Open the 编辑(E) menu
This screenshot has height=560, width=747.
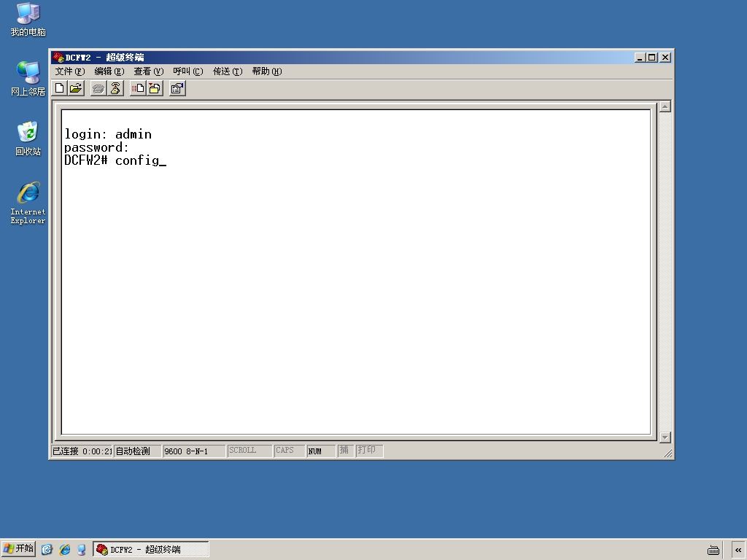[109, 71]
